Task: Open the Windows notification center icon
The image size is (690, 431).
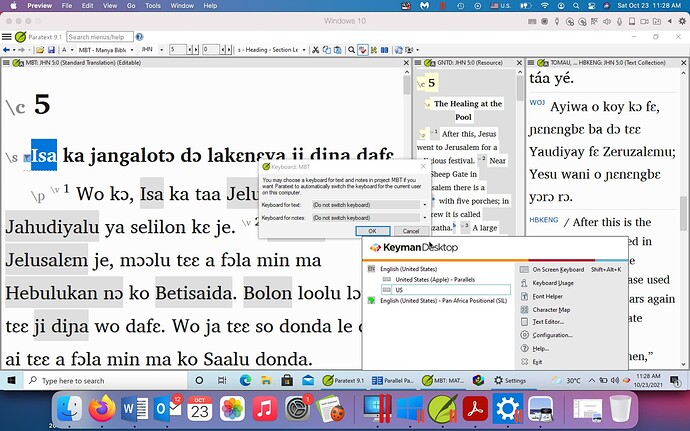Action: 674,380
